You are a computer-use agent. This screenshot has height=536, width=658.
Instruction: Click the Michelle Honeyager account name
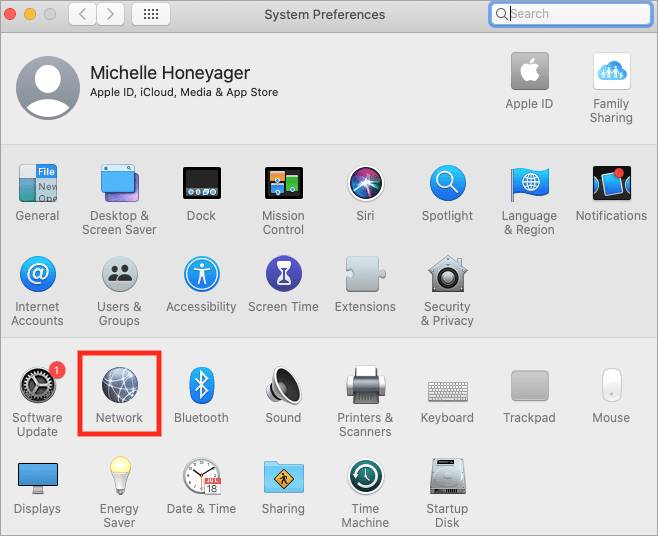[x=170, y=73]
